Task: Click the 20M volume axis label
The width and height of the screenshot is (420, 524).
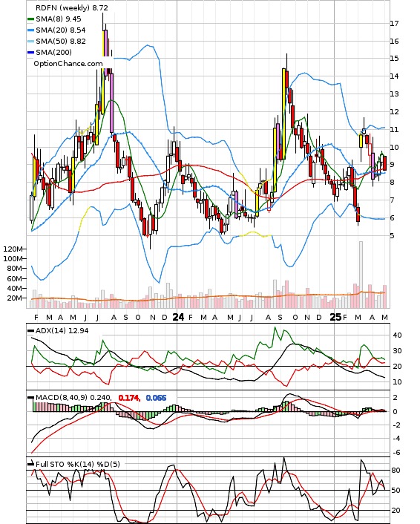Action: click(x=15, y=298)
